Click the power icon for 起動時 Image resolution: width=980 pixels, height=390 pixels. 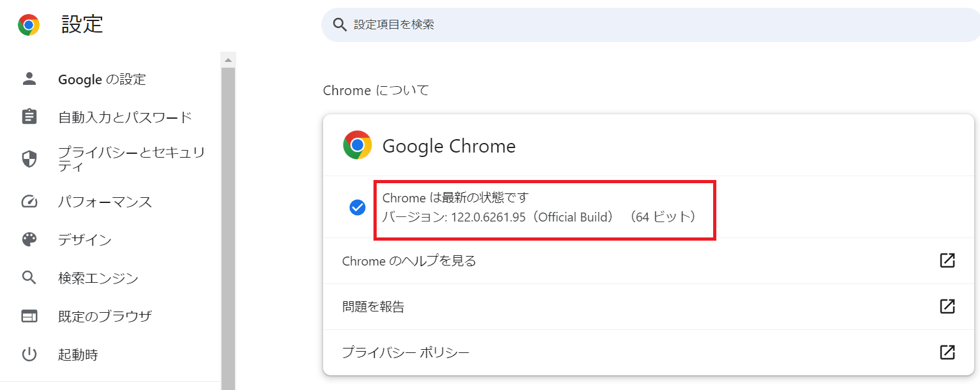[29, 354]
